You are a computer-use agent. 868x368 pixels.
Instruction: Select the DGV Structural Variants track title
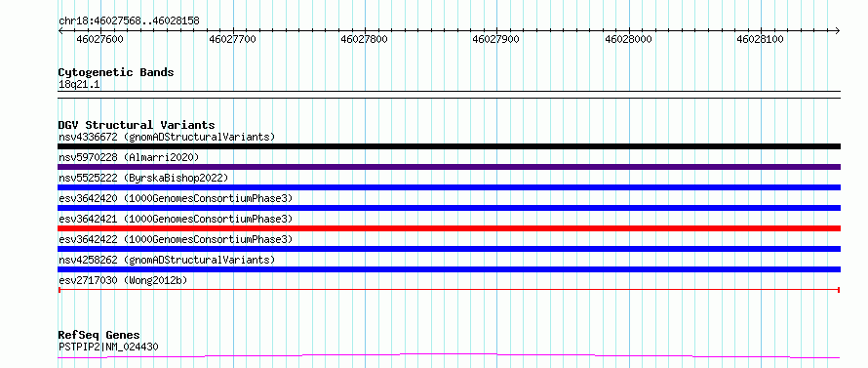pos(137,125)
